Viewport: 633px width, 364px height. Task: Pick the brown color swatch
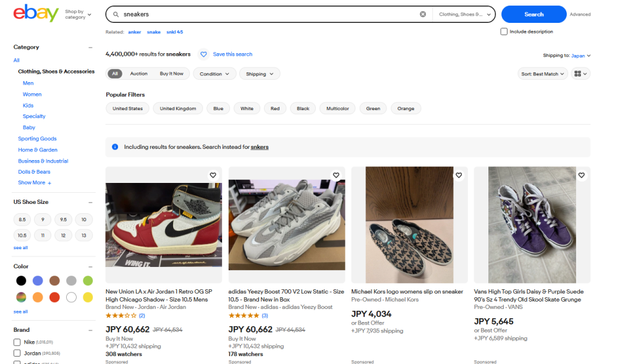click(x=54, y=281)
